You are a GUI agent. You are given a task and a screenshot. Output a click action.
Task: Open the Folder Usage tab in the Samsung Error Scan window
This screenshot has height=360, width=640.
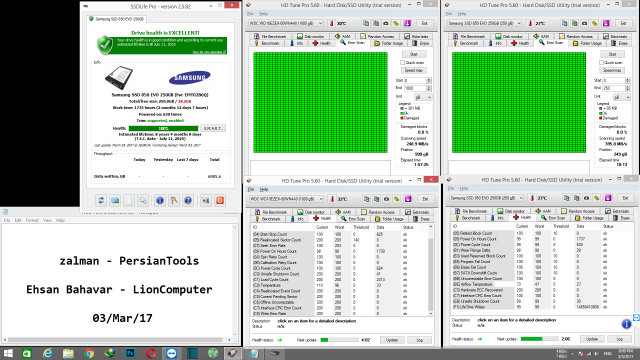pos(587,43)
